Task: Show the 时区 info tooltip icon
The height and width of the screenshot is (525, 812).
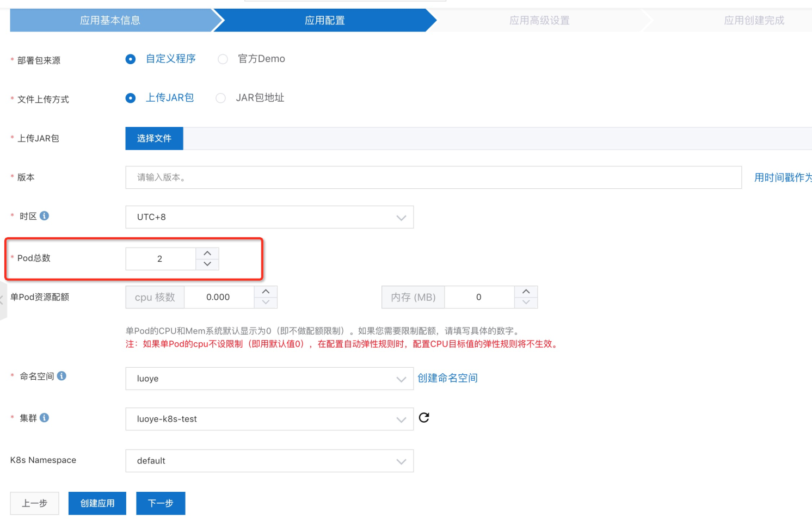Action: pos(45,216)
